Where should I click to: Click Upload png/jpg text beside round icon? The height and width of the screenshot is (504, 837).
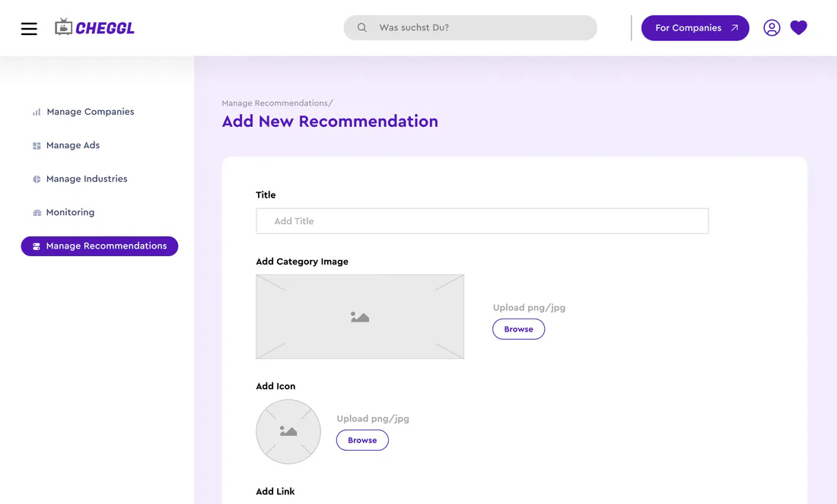373,419
